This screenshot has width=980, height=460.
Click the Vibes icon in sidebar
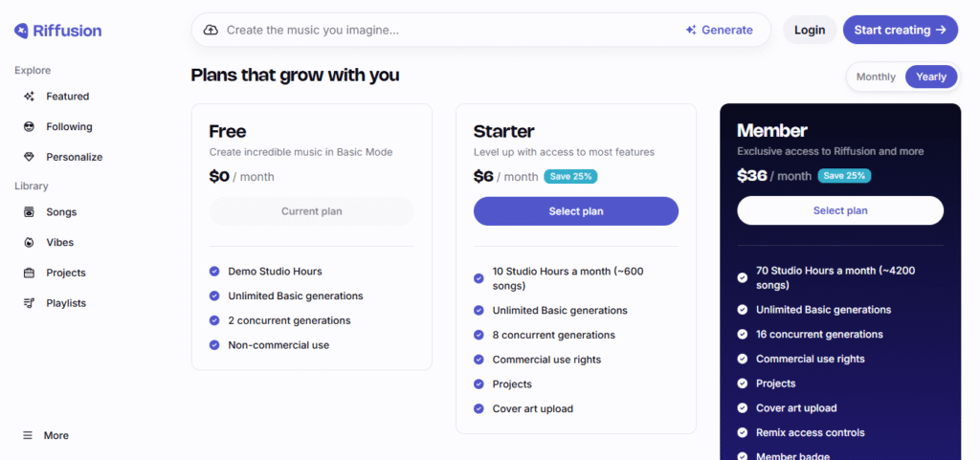tap(29, 243)
